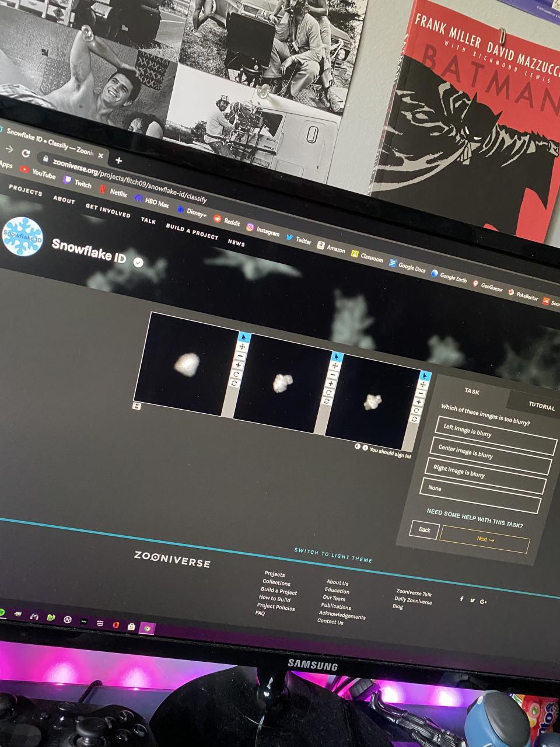
Task: Open Projects in the site navigation
Action: tap(26, 191)
